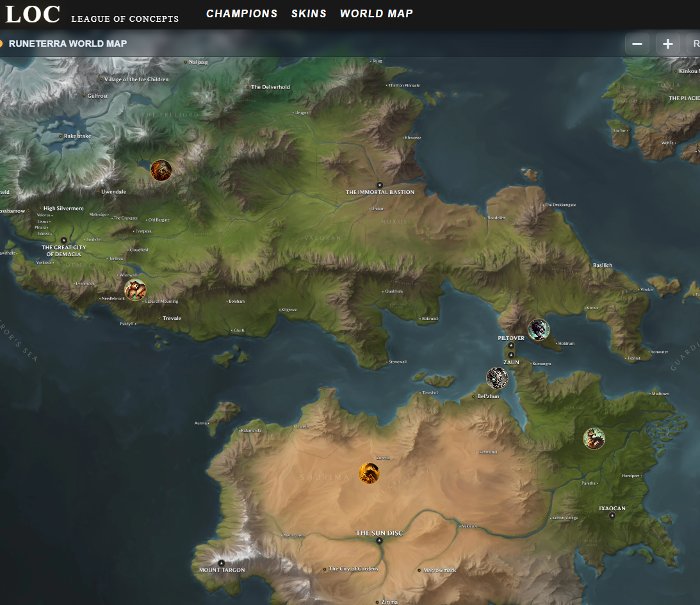Select the champion marker in the Ixtal jungle
The width and height of the screenshot is (700, 605).
(x=594, y=439)
